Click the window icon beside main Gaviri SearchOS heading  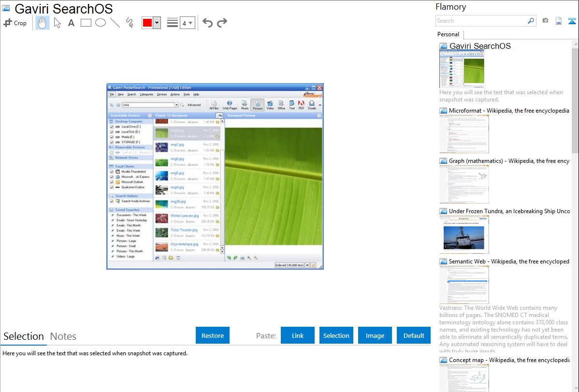(x=6, y=8)
